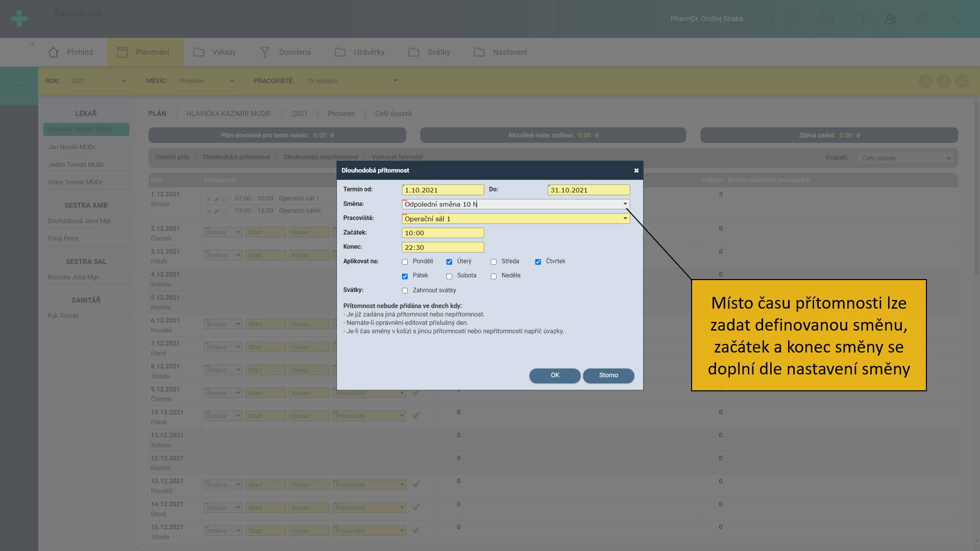
Task: Expand the Směna dropdown in the dialog
Action: (625, 204)
